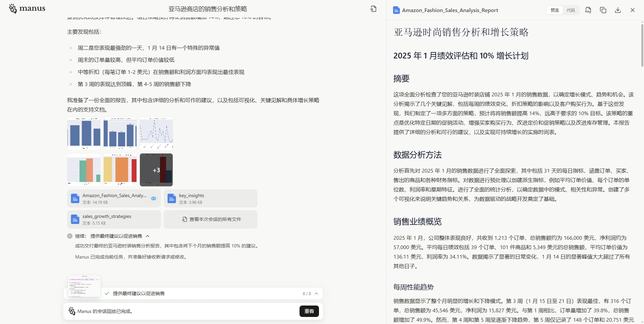
Task: Click the document icon on key_insights card
Action: click(172, 198)
